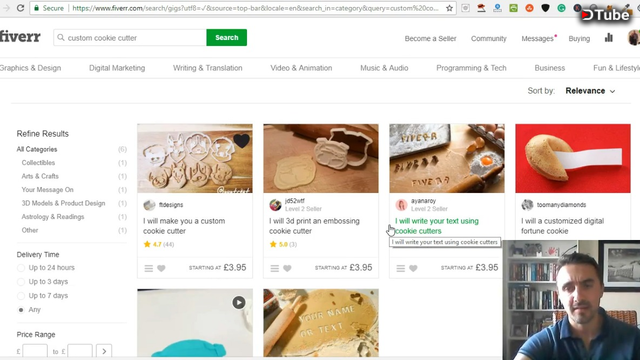Viewport: 640px width, 360px height.
Task: Click the play icon on the video gig thumbnail
Action: pyautogui.click(x=239, y=302)
